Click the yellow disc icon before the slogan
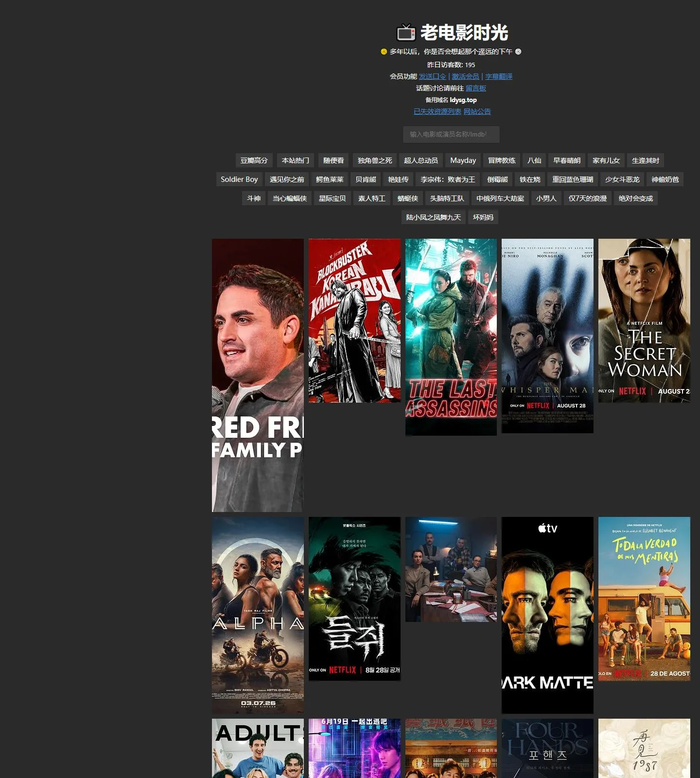This screenshot has width=700, height=778. point(384,52)
